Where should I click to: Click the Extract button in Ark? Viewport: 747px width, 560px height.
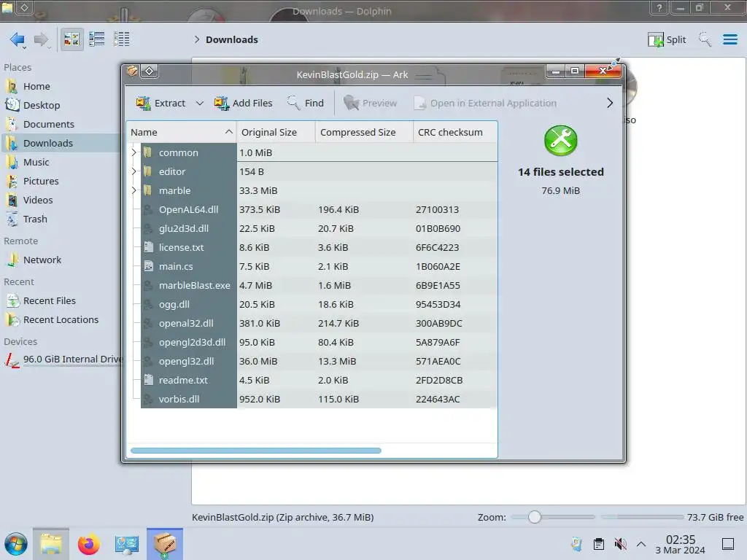point(160,103)
